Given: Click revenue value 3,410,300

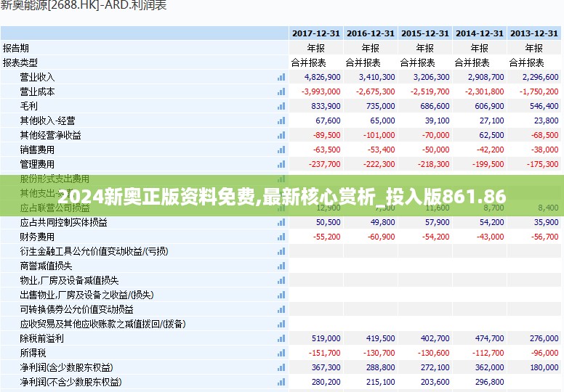Looking at the screenshot, I should tap(377, 77).
